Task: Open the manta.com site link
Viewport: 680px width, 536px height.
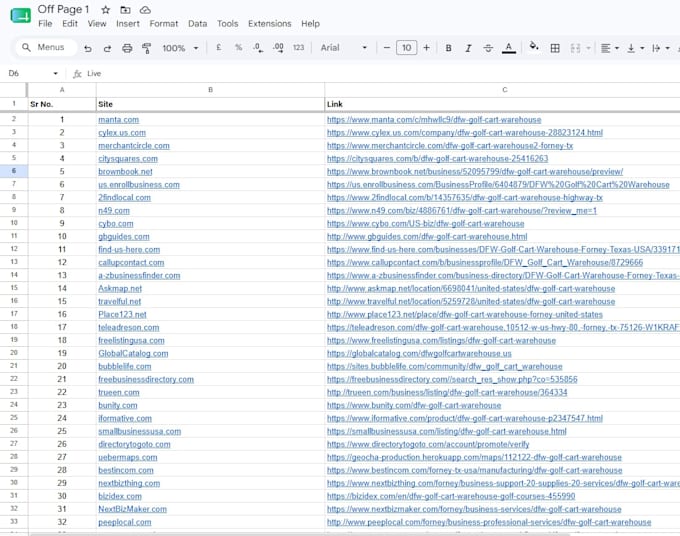Action: click(x=118, y=120)
